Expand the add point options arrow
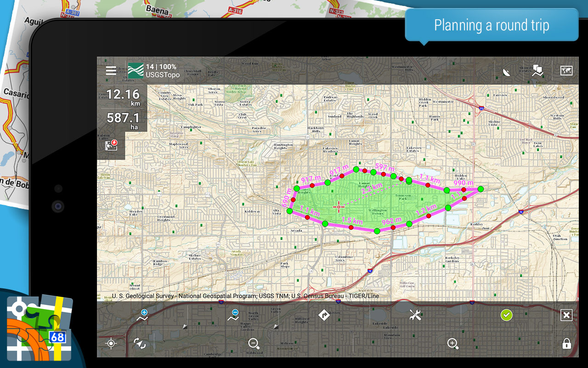This screenshot has height=368, width=588. coord(185,326)
